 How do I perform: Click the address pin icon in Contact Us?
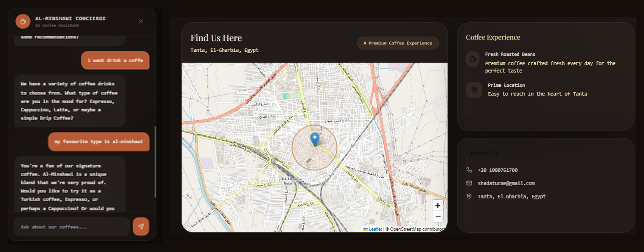pos(469,196)
